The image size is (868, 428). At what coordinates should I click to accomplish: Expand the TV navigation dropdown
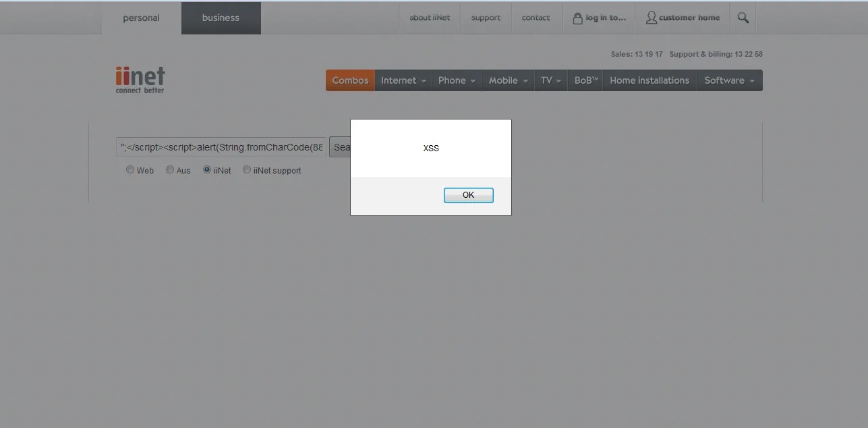click(550, 80)
